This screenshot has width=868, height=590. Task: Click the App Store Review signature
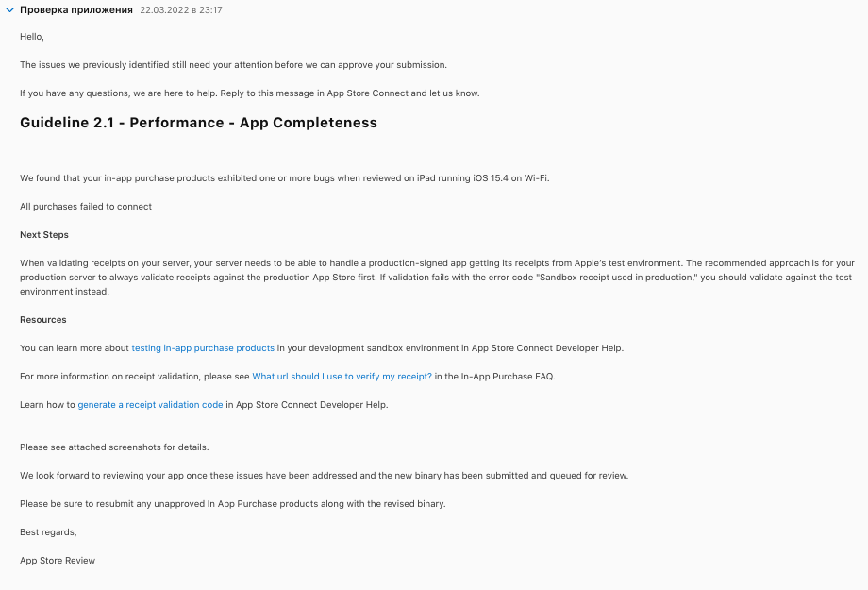(58, 561)
